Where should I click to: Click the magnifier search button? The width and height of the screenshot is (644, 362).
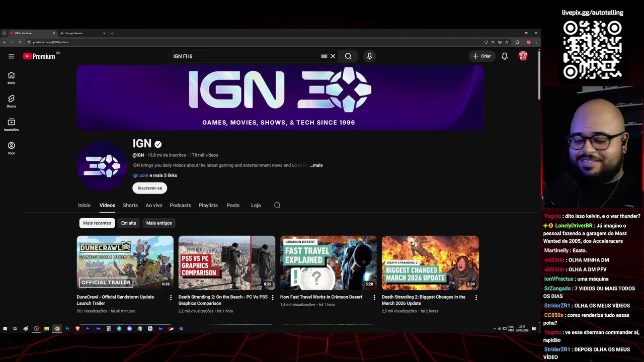[x=348, y=56]
